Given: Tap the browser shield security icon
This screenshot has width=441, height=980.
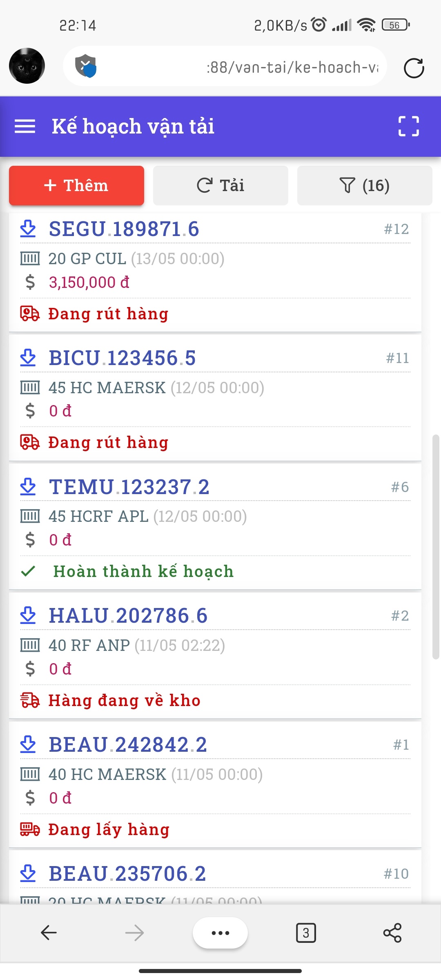Looking at the screenshot, I should click(85, 66).
